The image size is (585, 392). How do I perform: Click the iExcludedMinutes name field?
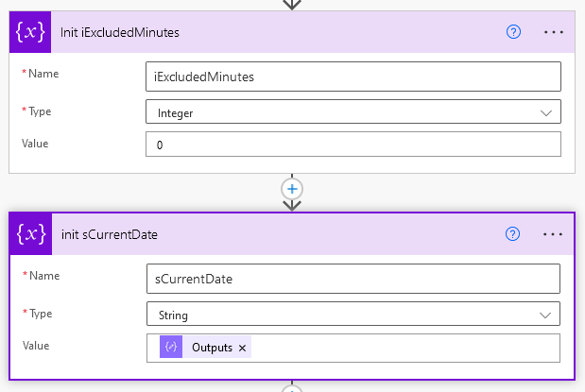(353, 77)
